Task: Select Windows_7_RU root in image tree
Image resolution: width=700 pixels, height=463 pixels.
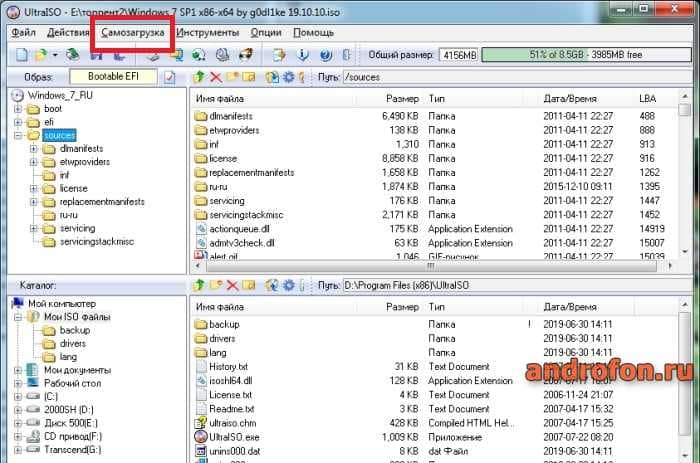Action: pos(60,96)
